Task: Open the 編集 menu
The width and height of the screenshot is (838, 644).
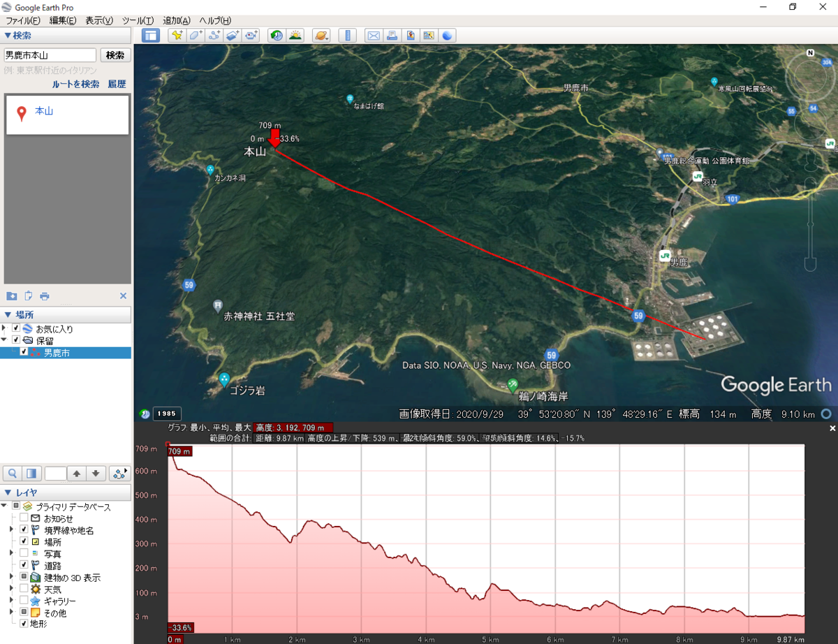Action: point(63,20)
